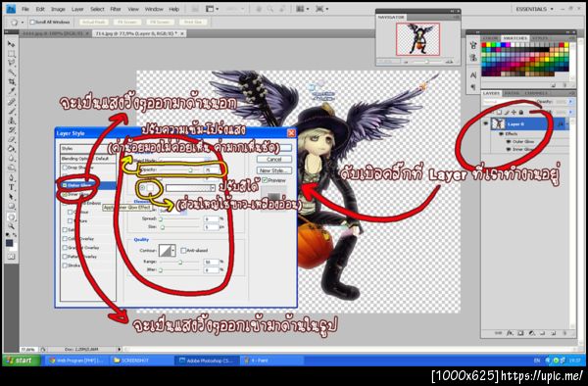Hide Layer 6 with its eye icon

(x=486, y=123)
